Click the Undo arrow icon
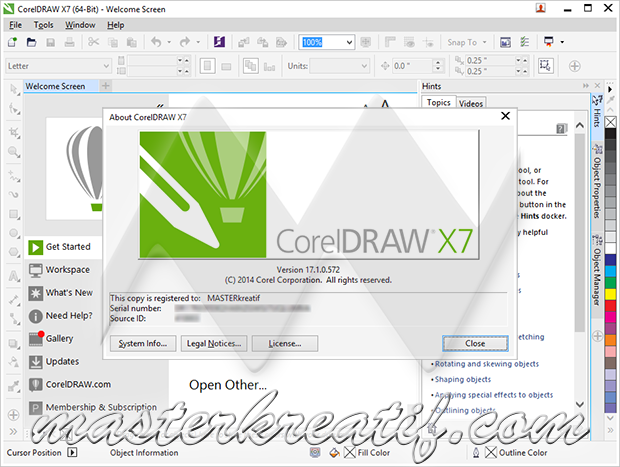The height and width of the screenshot is (467, 620). (157, 42)
